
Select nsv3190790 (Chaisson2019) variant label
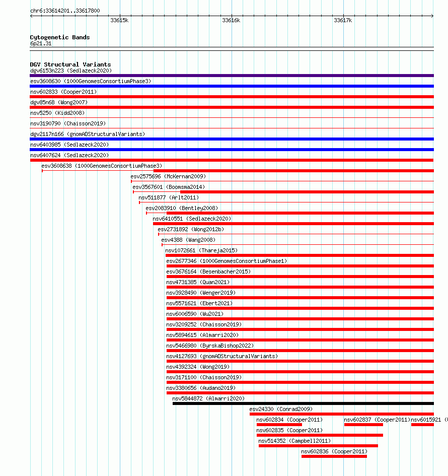[x=68, y=123]
